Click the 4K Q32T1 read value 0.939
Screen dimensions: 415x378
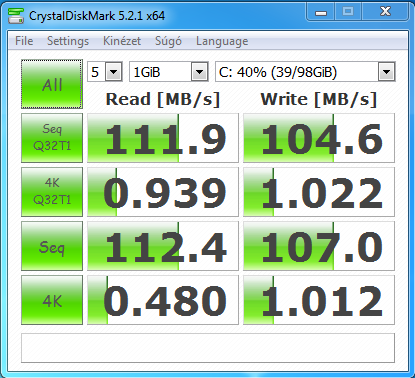click(163, 192)
